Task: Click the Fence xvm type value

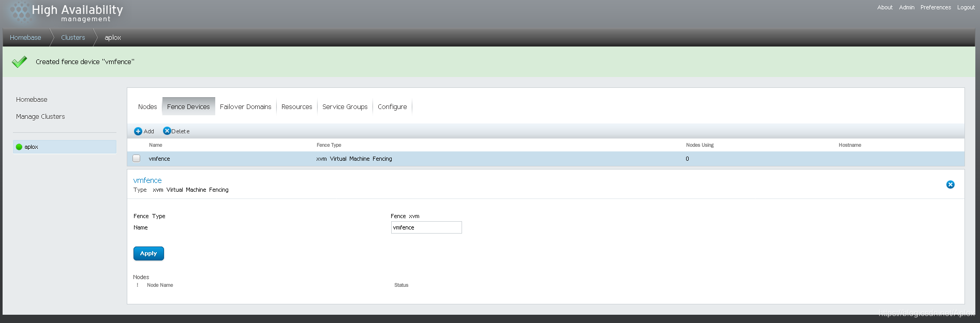Action: (405, 216)
